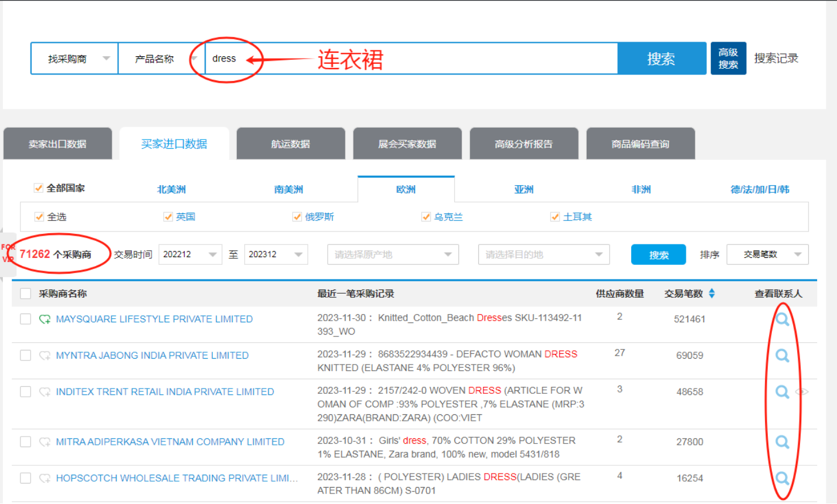Tick checkbox for INDITEX TRENT RETAIL row
This screenshot has width=837, height=504.
pyautogui.click(x=25, y=391)
